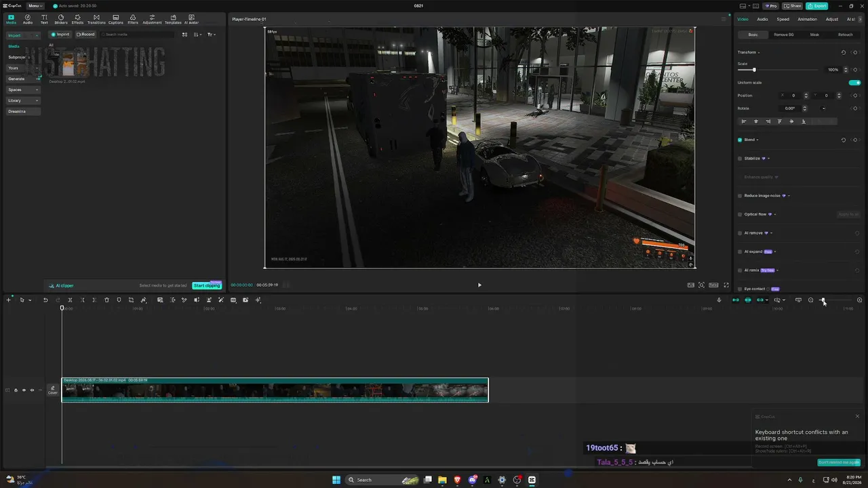The width and height of the screenshot is (868, 488).
Task: Switch to the Adjust properties tab
Action: pyautogui.click(x=832, y=19)
